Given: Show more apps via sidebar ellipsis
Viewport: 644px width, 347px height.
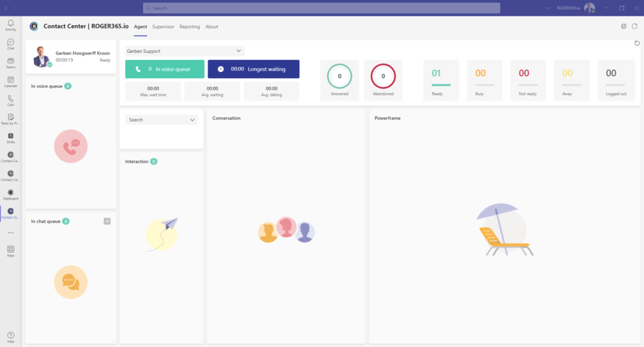Looking at the screenshot, I should point(11,232).
